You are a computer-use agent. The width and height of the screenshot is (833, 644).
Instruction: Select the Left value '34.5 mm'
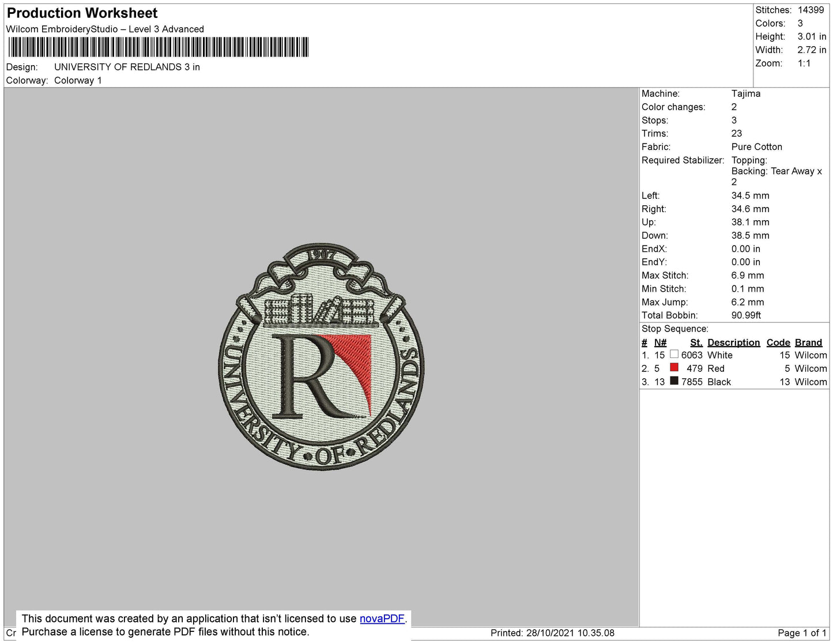coord(751,195)
